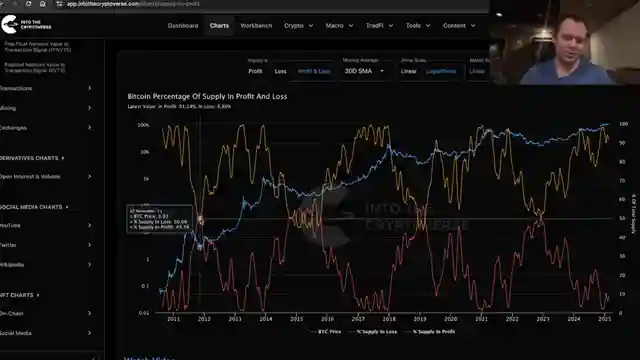Click the 2018 x-axis label
Image resolution: width=640 pixels, height=360 pixels.
(x=389, y=319)
